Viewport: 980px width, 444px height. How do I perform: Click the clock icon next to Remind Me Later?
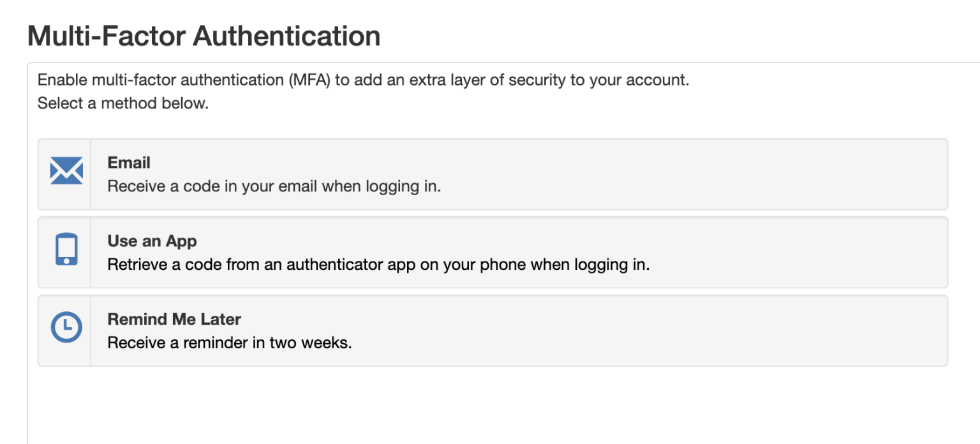tap(66, 327)
